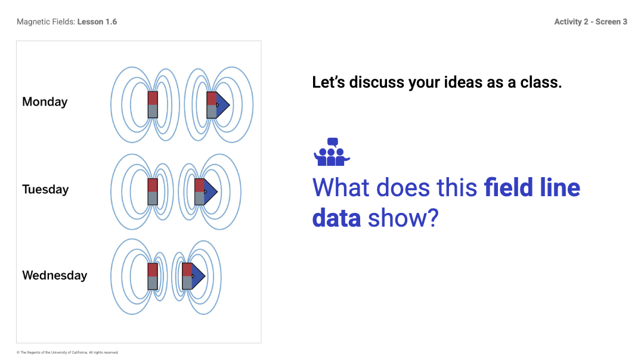Click the bold 'field line' text
644x362 pixels.
click(x=532, y=188)
